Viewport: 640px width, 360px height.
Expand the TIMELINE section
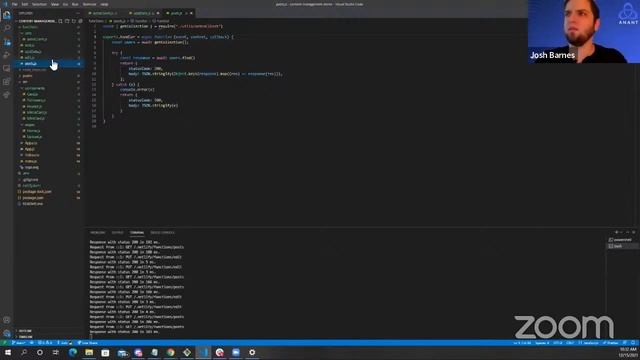click(49, 337)
